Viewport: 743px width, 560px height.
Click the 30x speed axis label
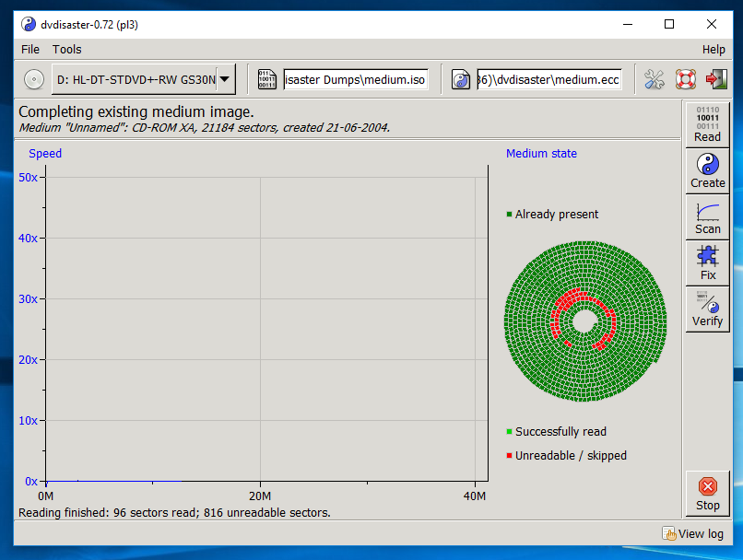pos(28,299)
